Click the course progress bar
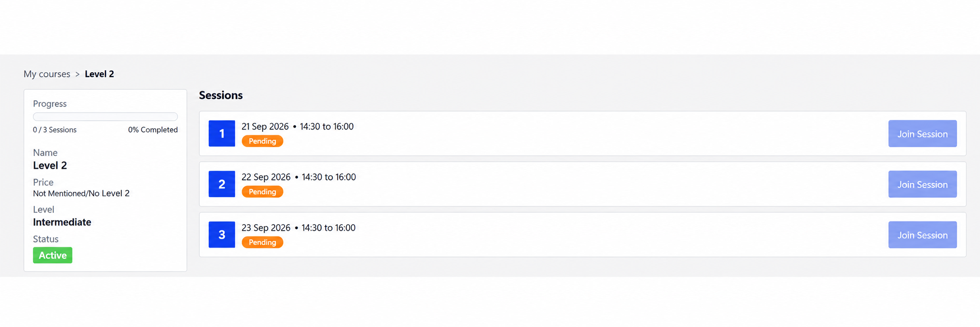Screen dimensions: 980x327 pos(105,116)
